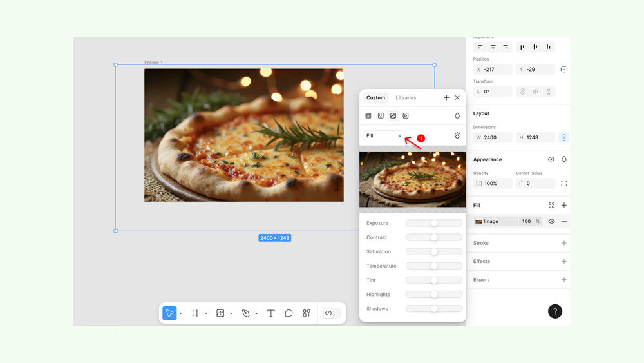This screenshot has height=363, width=644.
Task: Align bottom icon in Alignment
Action: tap(548, 47)
